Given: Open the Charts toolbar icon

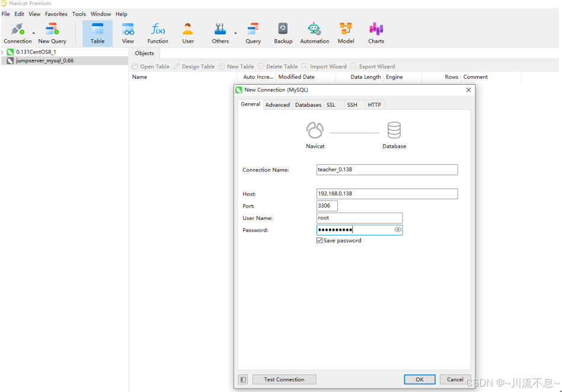Looking at the screenshot, I should (376, 33).
